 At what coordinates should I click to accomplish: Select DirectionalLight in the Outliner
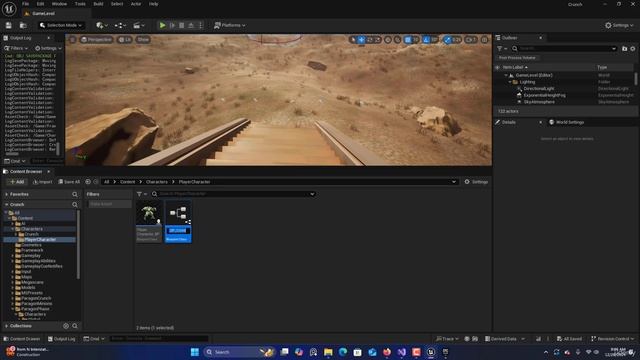point(539,89)
